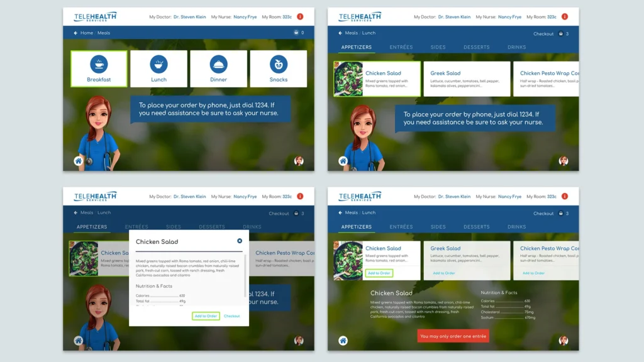Pick the Snacks apple icon tile

coord(279,64)
